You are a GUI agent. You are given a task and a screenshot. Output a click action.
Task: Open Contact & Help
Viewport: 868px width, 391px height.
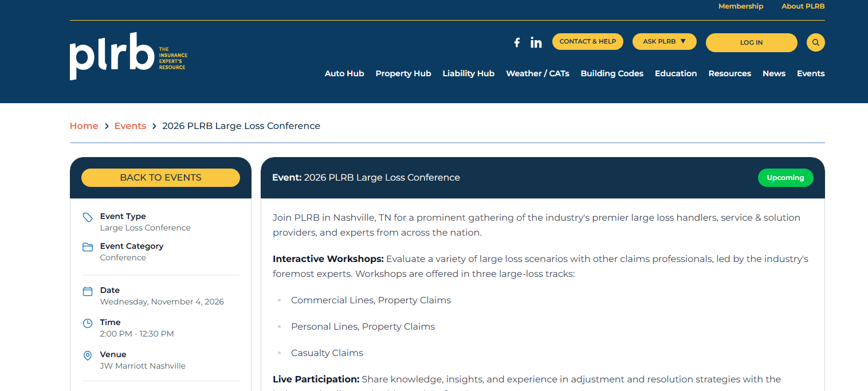point(588,41)
